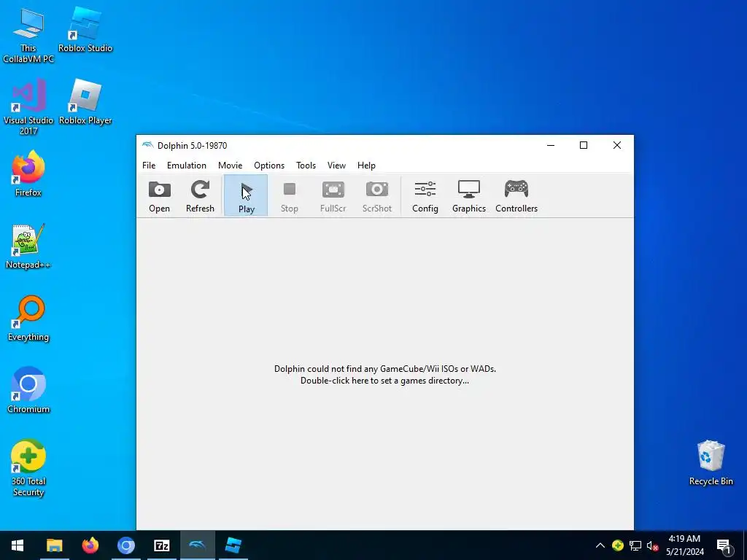Click the network tray icon
The width and height of the screenshot is (747, 560).
(635, 545)
